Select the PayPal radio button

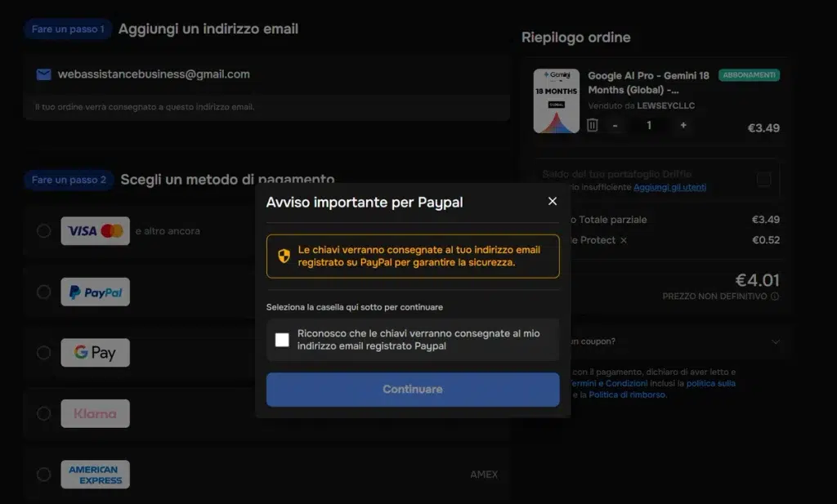click(x=44, y=292)
